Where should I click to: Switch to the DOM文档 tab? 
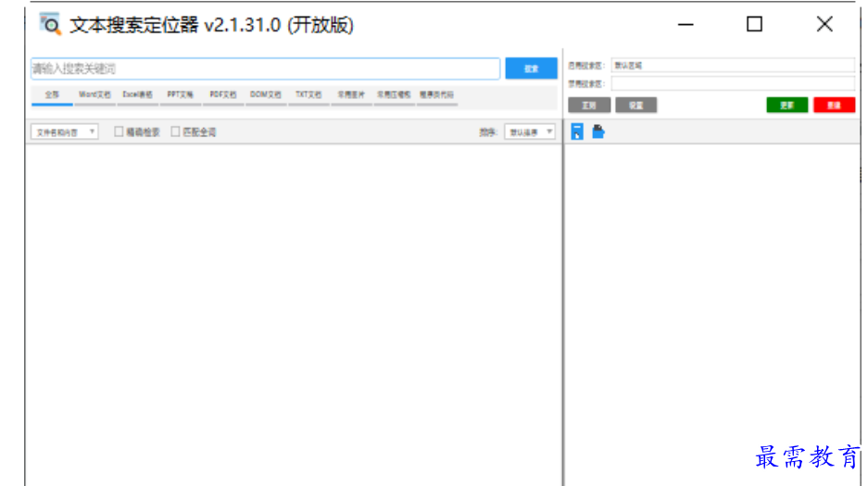coord(266,95)
